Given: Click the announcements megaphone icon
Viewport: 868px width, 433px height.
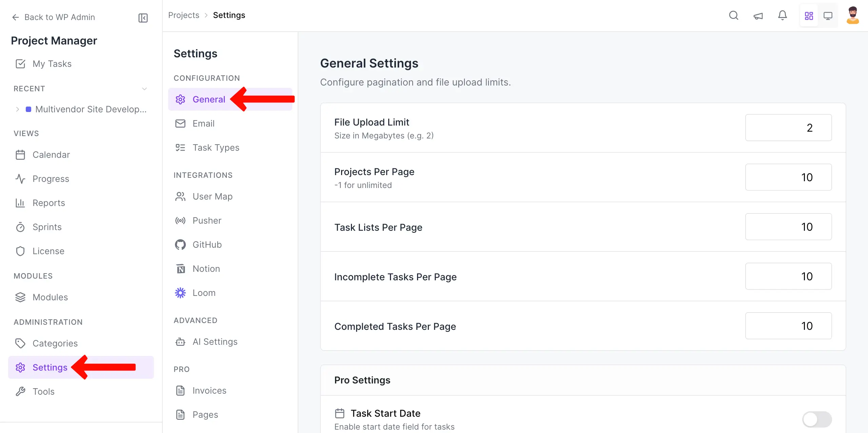Looking at the screenshot, I should (758, 16).
